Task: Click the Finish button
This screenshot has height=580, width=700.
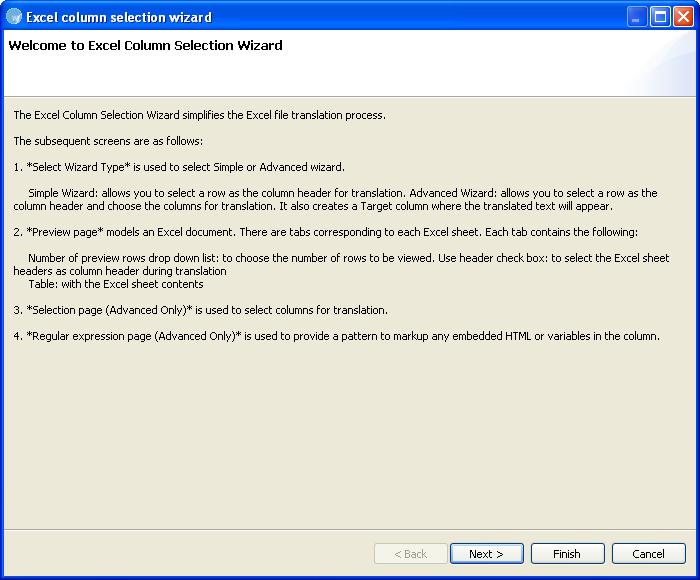Action: (x=567, y=554)
